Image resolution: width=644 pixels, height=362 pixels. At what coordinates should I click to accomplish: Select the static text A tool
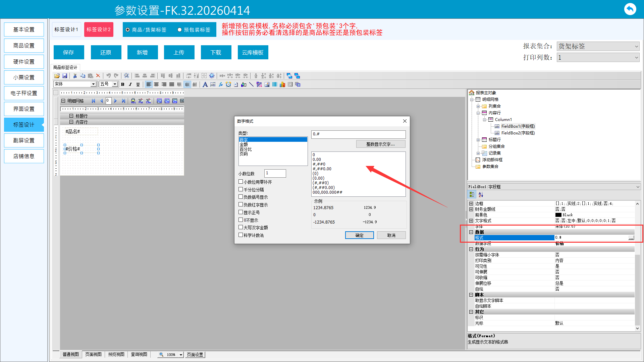205,84
